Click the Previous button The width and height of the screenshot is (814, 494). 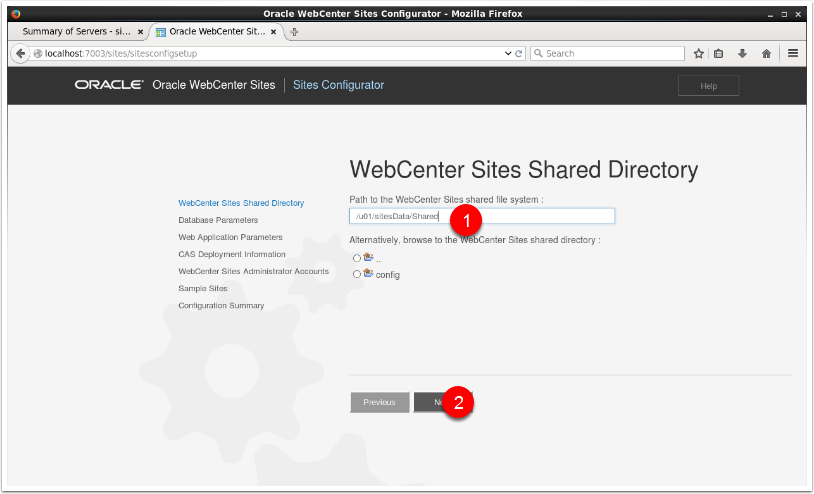(379, 402)
